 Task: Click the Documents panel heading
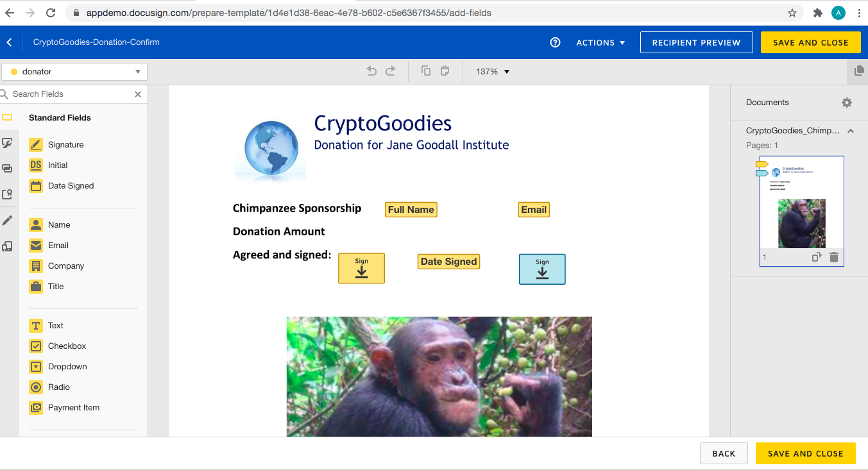pos(767,103)
